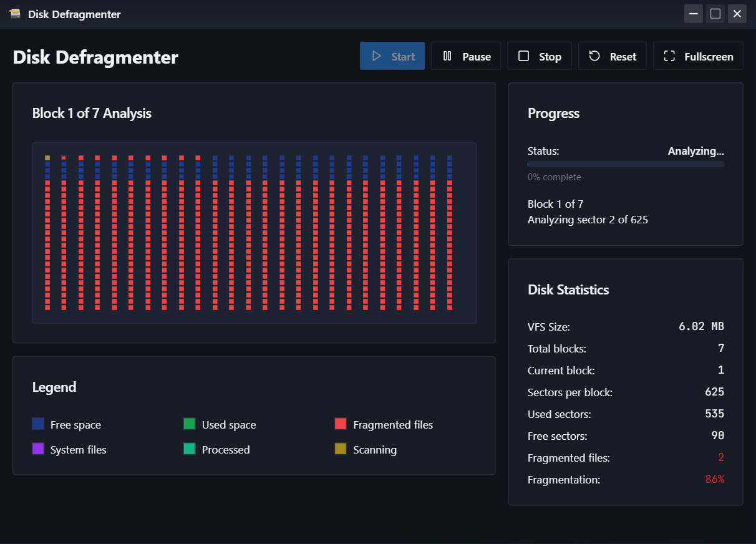Click the Free space blue swatch

[x=38, y=424]
